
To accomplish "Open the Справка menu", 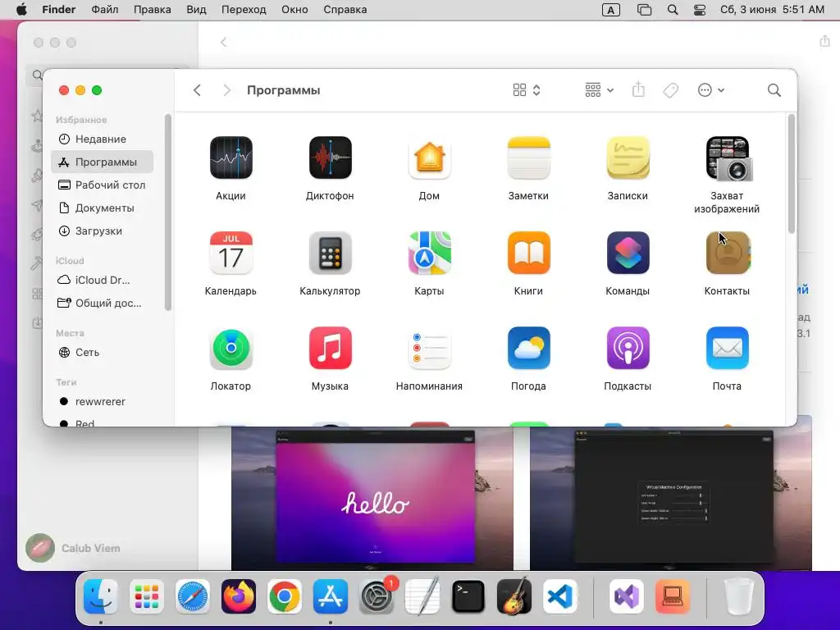I will click(345, 10).
